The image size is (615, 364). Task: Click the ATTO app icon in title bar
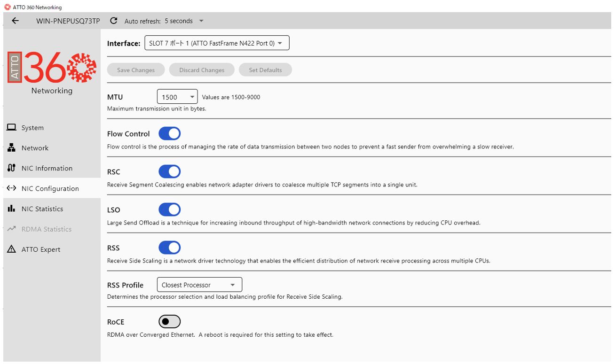pyautogui.click(x=7, y=7)
